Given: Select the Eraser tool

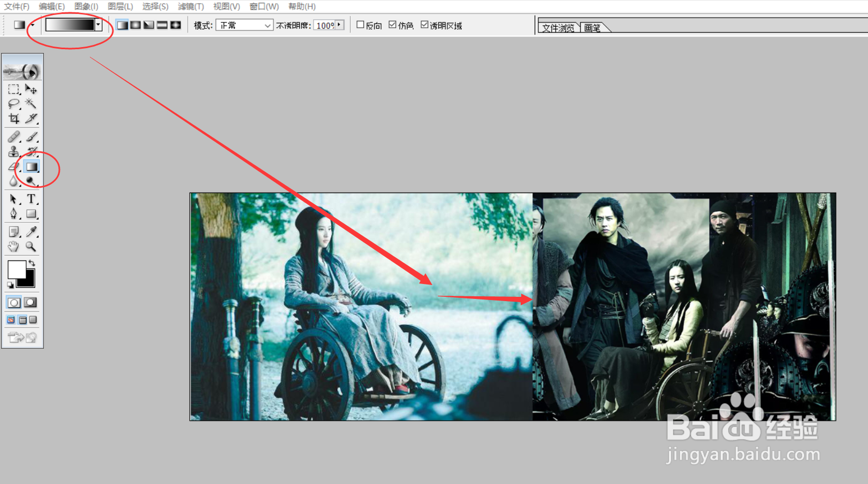Looking at the screenshot, I should (14, 167).
